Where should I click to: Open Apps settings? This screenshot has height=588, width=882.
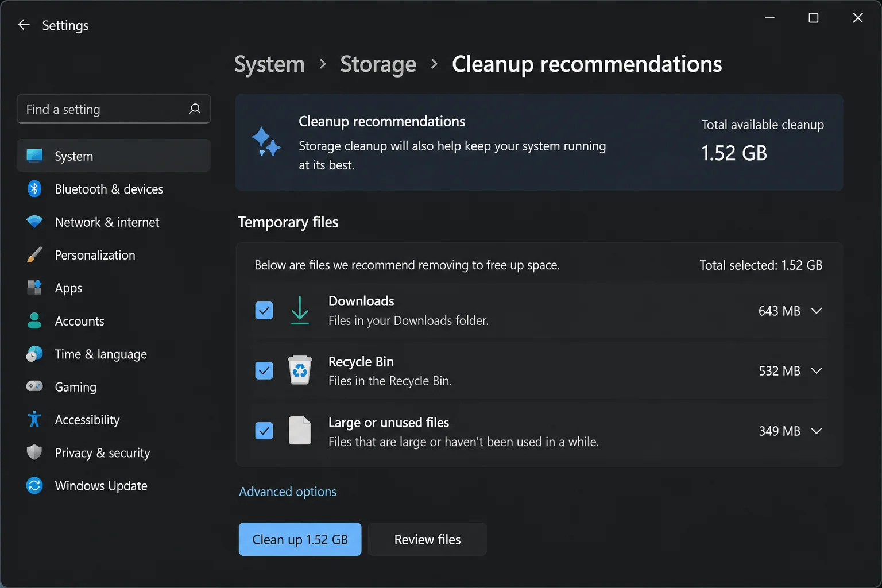point(114,288)
